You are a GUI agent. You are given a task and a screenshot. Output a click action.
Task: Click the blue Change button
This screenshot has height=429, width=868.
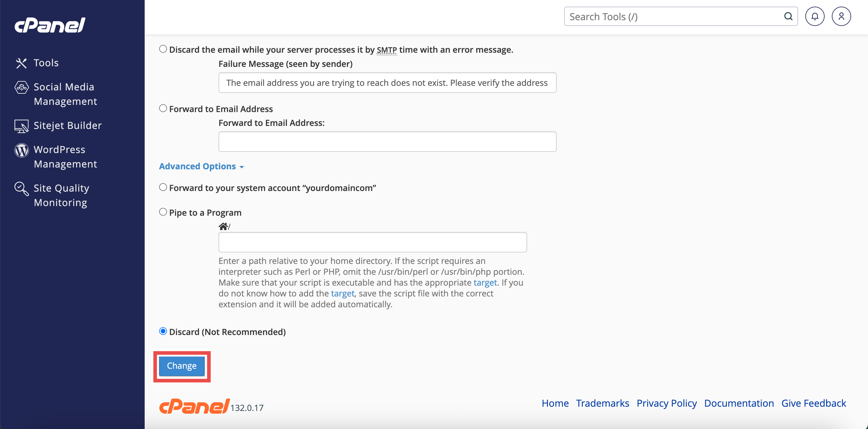pyautogui.click(x=182, y=366)
